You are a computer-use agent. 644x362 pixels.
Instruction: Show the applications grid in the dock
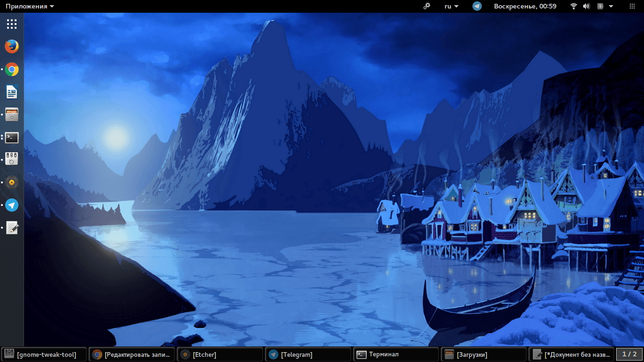pyautogui.click(x=12, y=24)
